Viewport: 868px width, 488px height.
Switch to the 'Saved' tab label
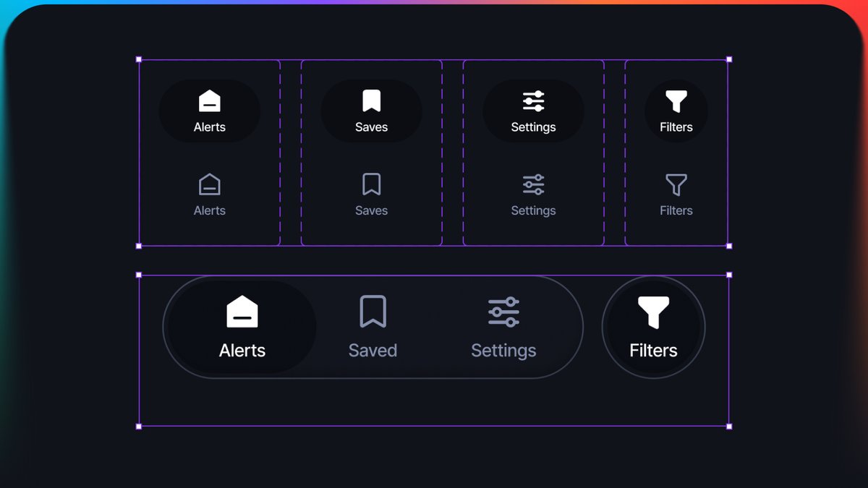(x=373, y=351)
